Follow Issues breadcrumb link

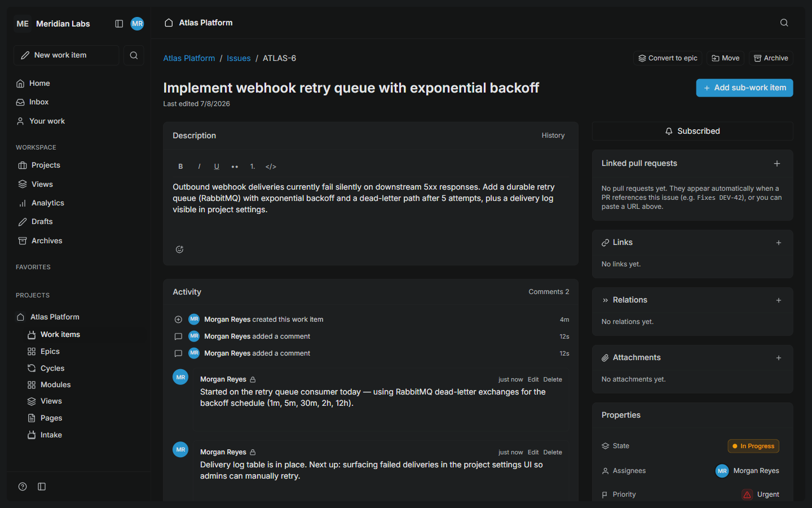pyautogui.click(x=239, y=58)
